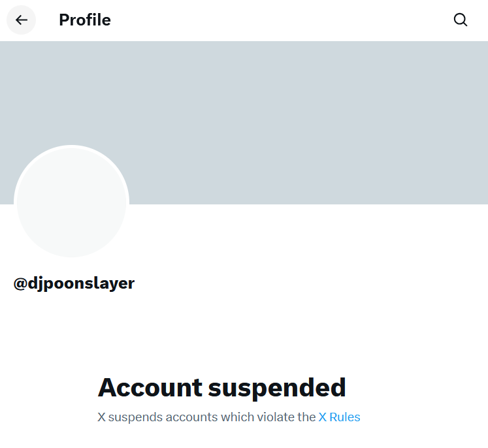Screen dimensions: 488x448
Task: Click the blue 'X' in the rules link
Action: tap(323, 417)
